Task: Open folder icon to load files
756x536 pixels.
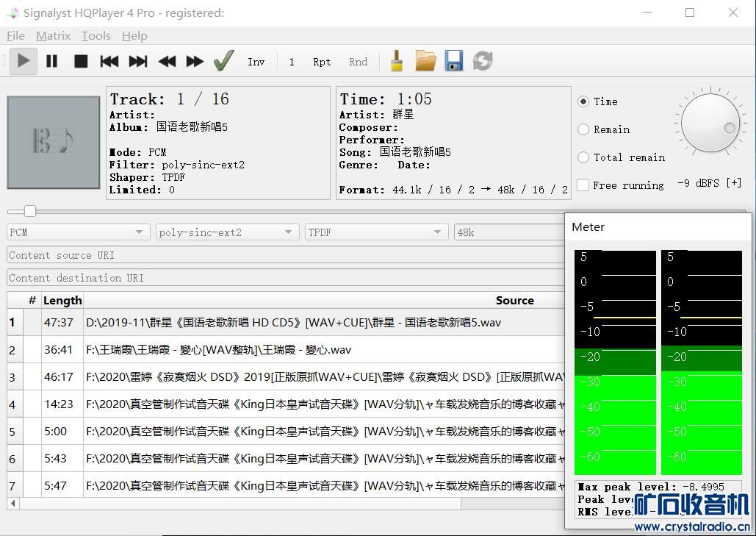Action: click(x=425, y=61)
